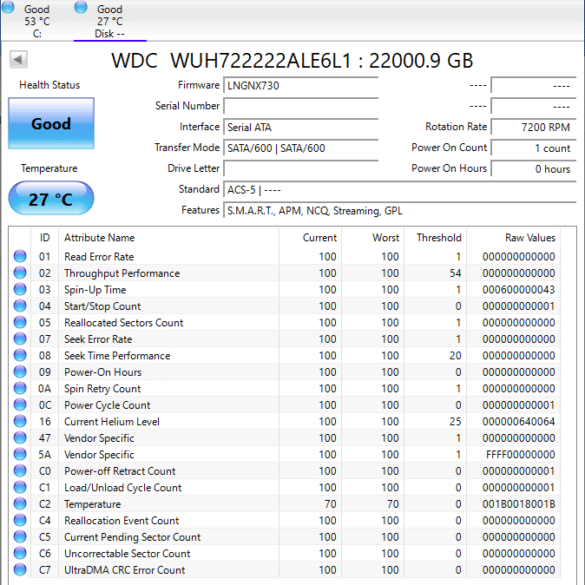
Task: Select the Disk -- tab showing 27 °C
Action: click(110, 21)
